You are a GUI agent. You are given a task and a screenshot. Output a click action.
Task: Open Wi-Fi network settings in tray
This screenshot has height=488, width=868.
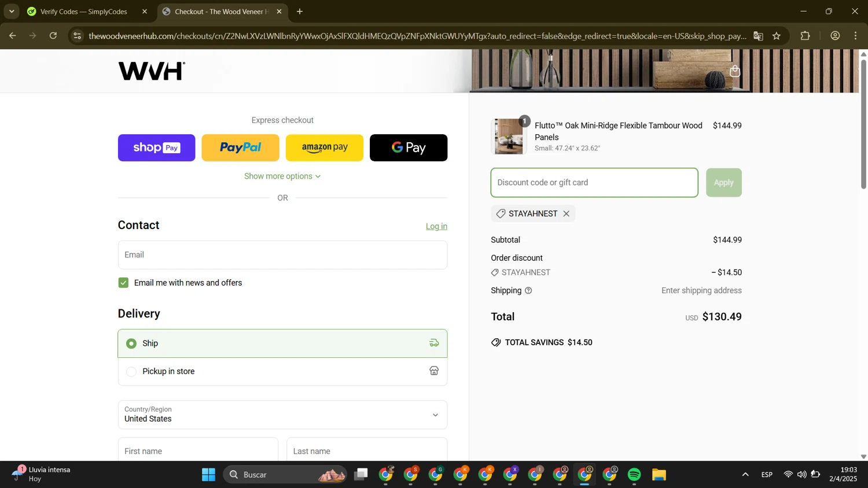coord(788,475)
